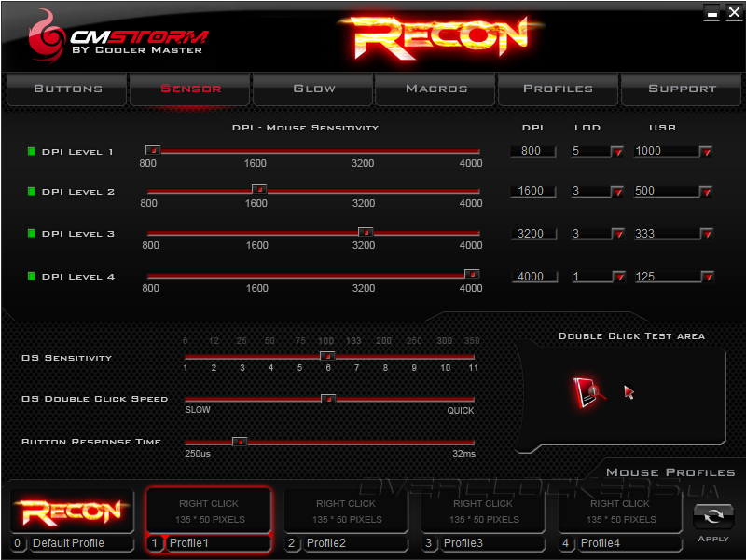
Task: Open the Glow tab
Action: pyautogui.click(x=313, y=89)
